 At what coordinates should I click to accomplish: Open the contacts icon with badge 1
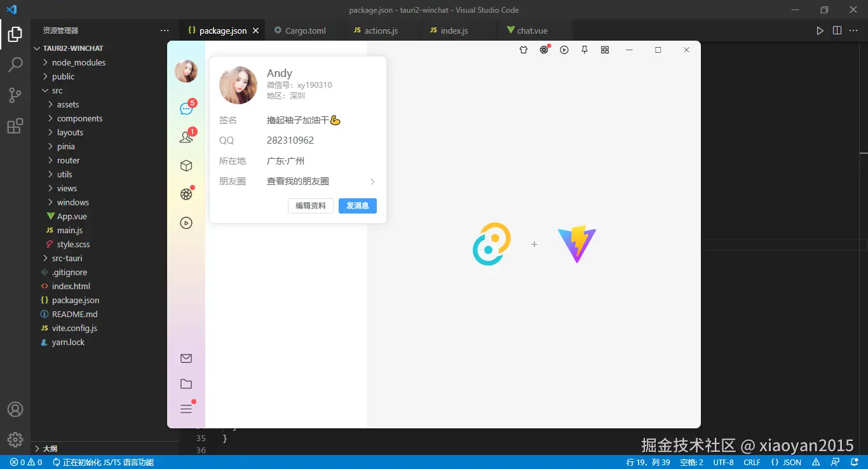coord(186,137)
